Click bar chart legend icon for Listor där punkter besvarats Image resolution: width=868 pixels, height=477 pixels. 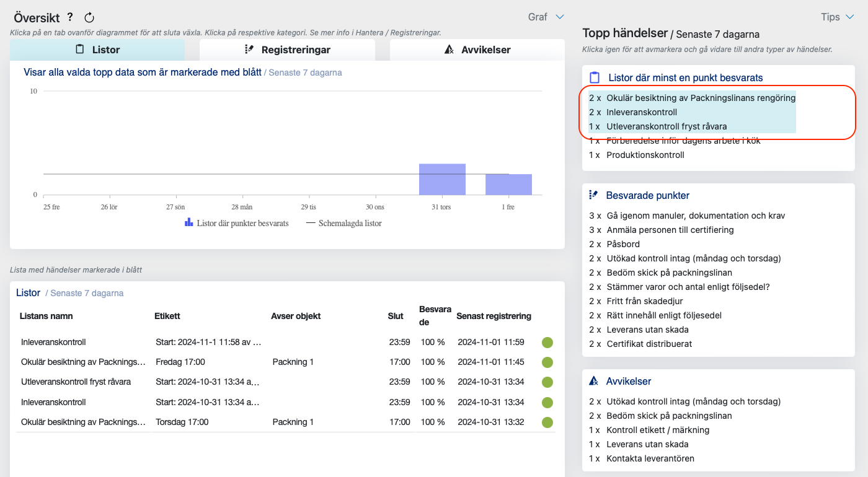(x=189, y=222)
